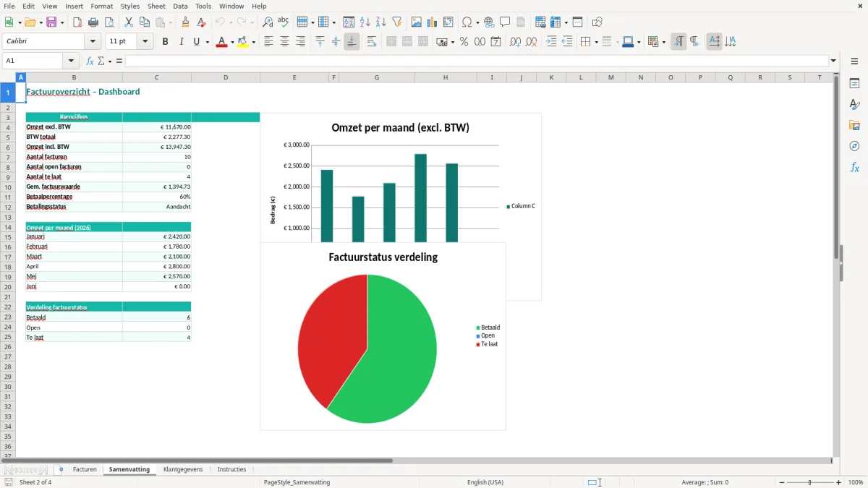Switch to the Klantgegevens sheet tab
Screen dimensions: 868x488
pyautogui.click(x=183, y=470)
